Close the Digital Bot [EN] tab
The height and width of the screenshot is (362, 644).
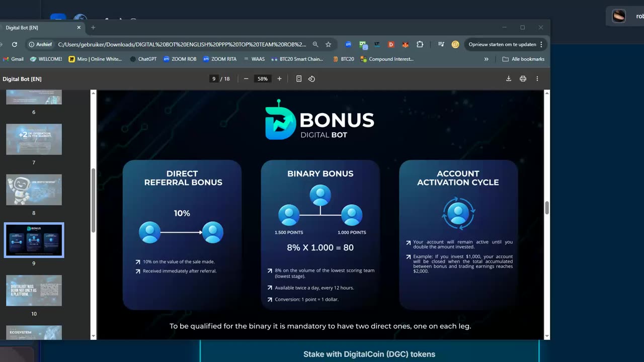pyautogui.click(x=78, y=28)
